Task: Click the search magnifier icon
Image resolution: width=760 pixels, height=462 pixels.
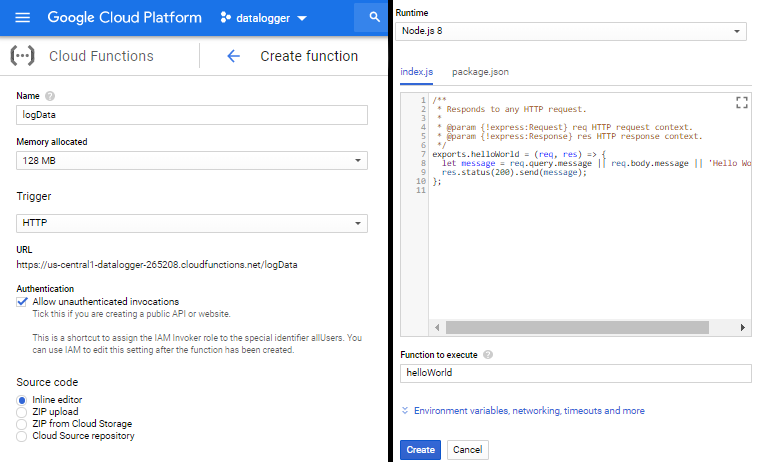Action: pyautogui.click(x=374, y=17)
